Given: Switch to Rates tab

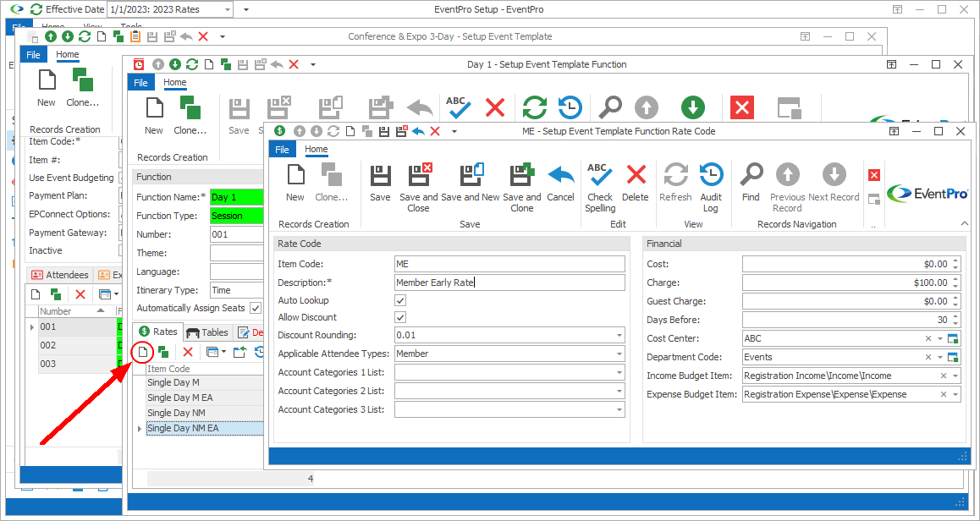Looking at the screenshot, I should (x=157, y=332).
